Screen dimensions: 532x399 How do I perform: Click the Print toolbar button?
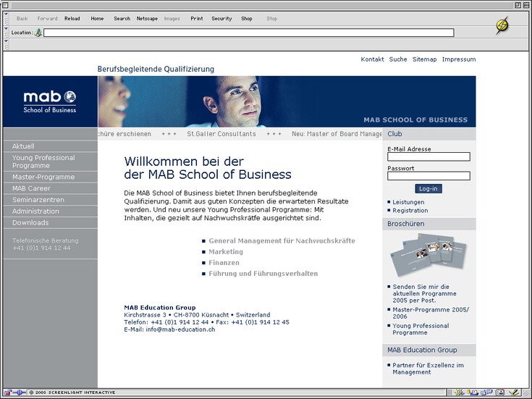pyautogui.click(x=197, y=19)
